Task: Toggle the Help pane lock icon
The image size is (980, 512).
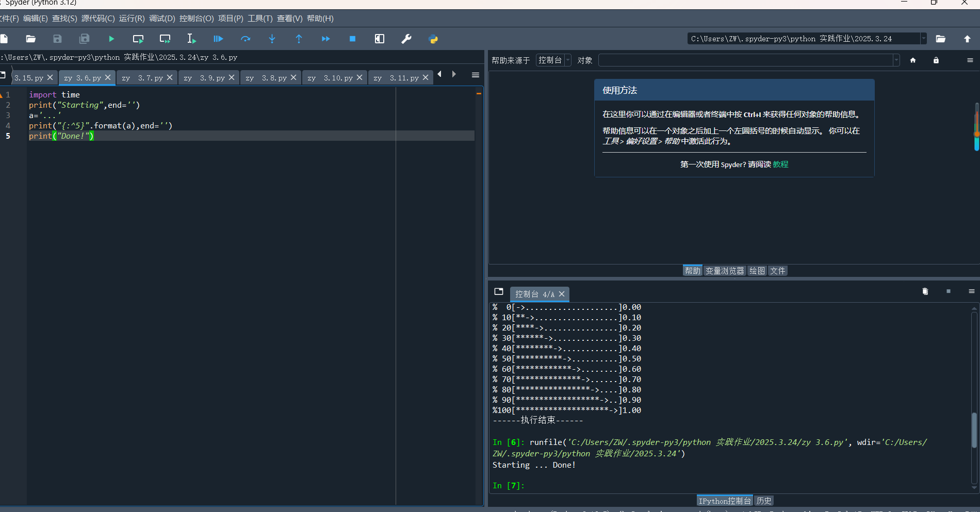Action: 936,60
